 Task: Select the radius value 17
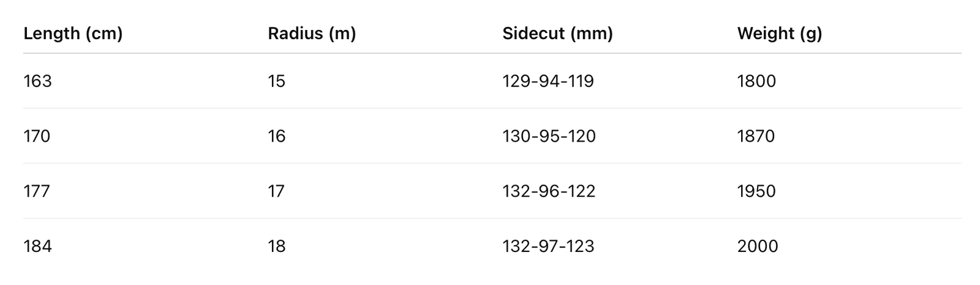point(276,191)
